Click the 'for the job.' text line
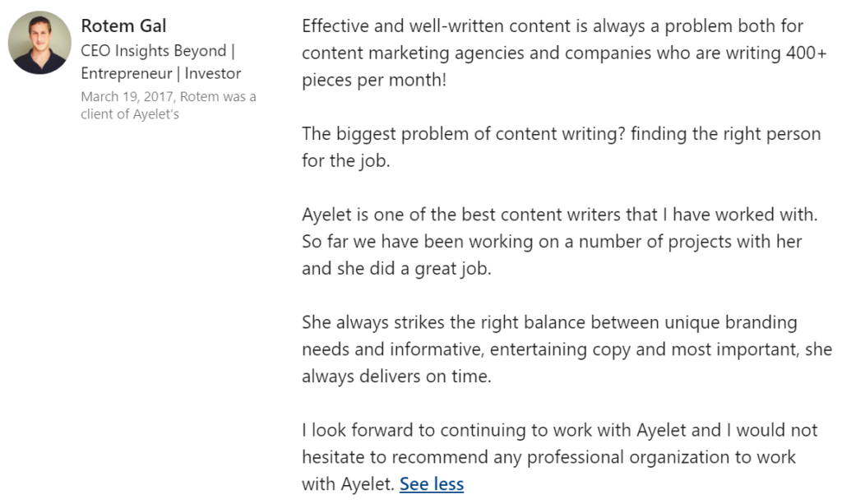842x504 pixels. 346,160
